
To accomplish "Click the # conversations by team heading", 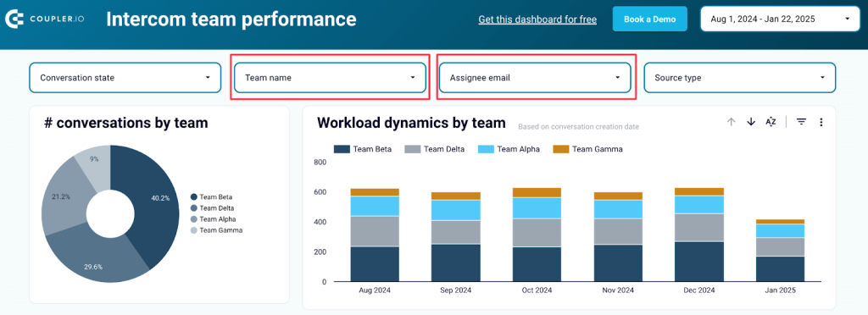I will (x=126, y=123).
